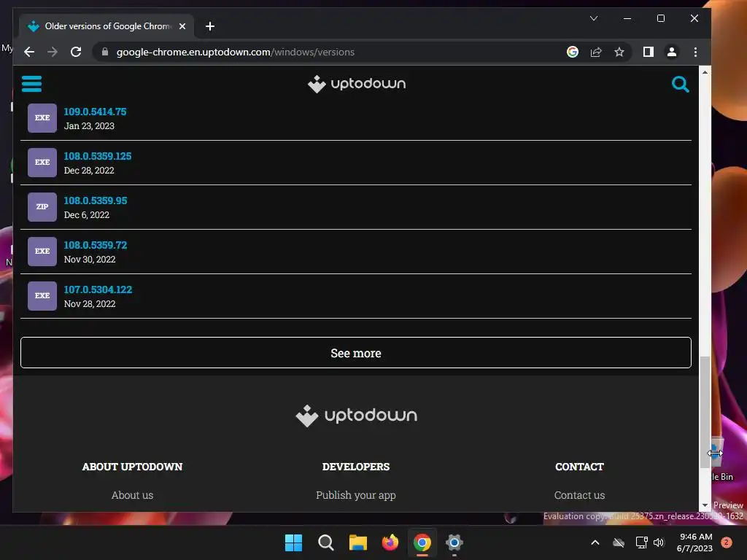The height and width of the screenshot is (560, 747).
Task: Show hidden system tray icons
Action: 595,542
